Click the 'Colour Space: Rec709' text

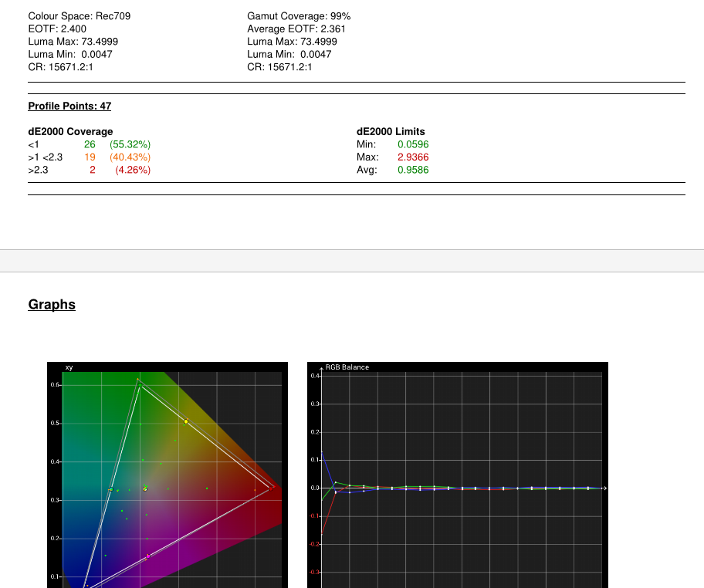tap(80, 16)
